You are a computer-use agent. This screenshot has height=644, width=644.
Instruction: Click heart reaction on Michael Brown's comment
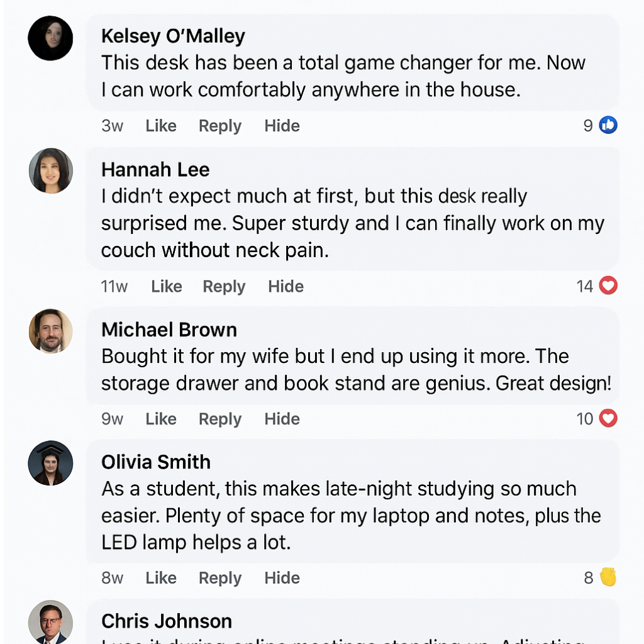[x=608, y=419]
